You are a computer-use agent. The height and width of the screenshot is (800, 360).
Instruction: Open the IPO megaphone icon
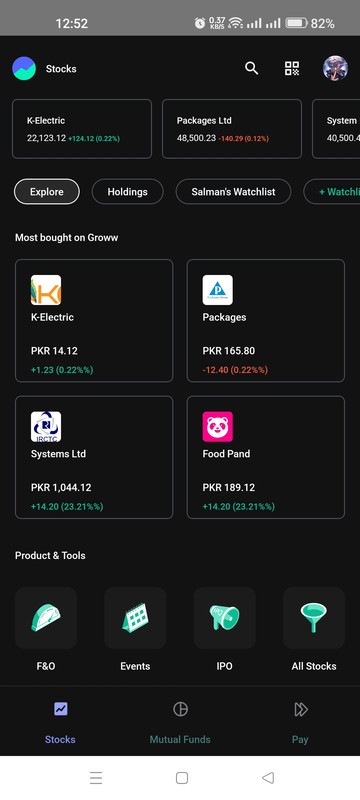[x=224, y=618]
